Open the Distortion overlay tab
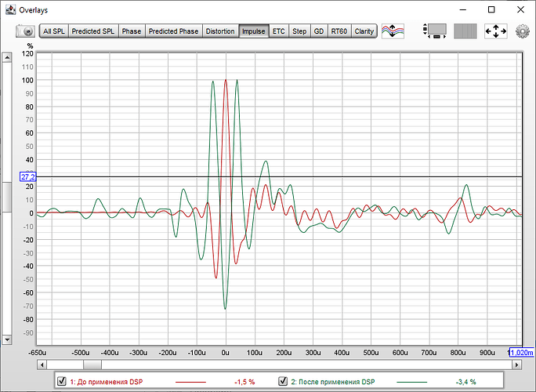 tap(219, 31)
